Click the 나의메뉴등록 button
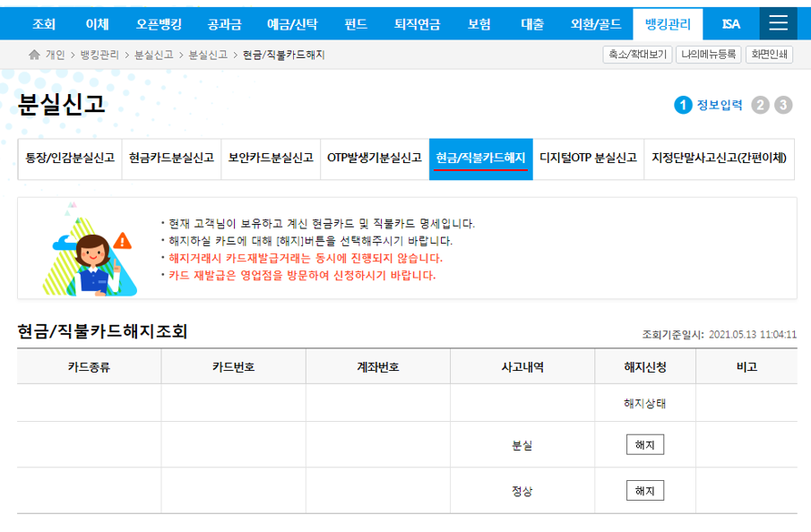The width and height of the screenshot is (811, 532). 709,55
